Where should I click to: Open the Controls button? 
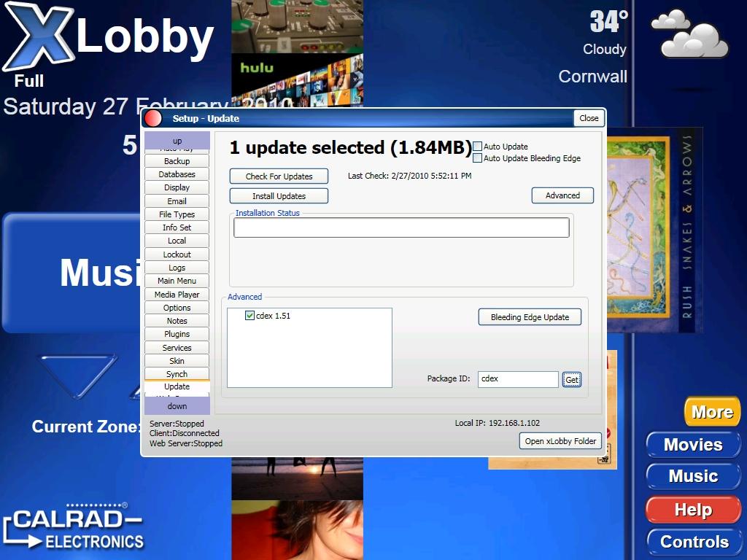pyautogui.click(x=694, y=542)
